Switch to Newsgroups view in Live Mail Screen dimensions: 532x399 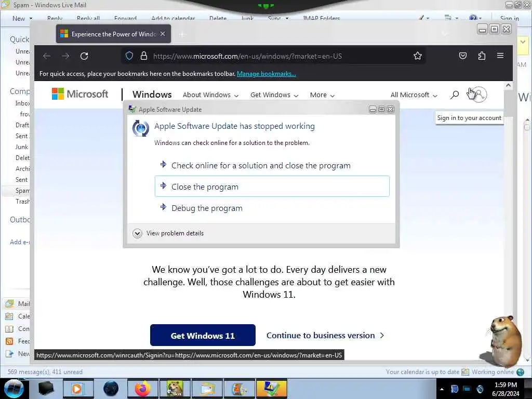point(17,354)
